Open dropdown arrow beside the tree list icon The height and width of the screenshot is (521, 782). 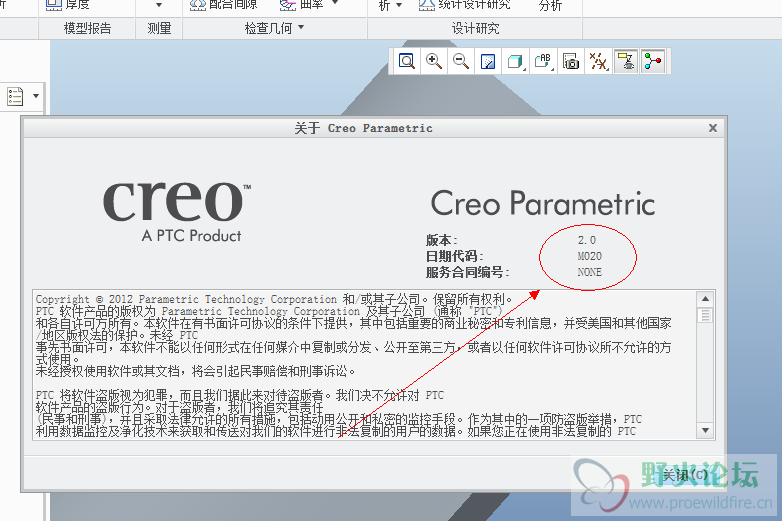[x=36, y=96]
